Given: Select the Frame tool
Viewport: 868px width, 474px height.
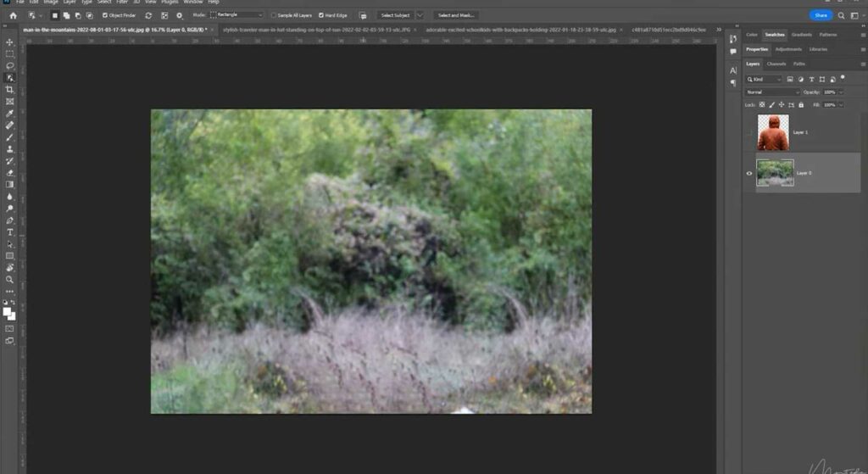Looking at the screenshot, I should (x=9, y=102).
